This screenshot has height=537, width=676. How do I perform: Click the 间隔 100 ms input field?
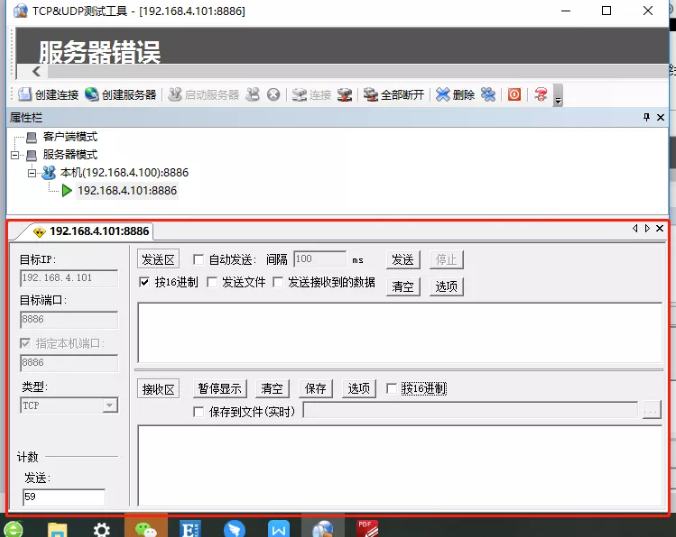point(319,259)
